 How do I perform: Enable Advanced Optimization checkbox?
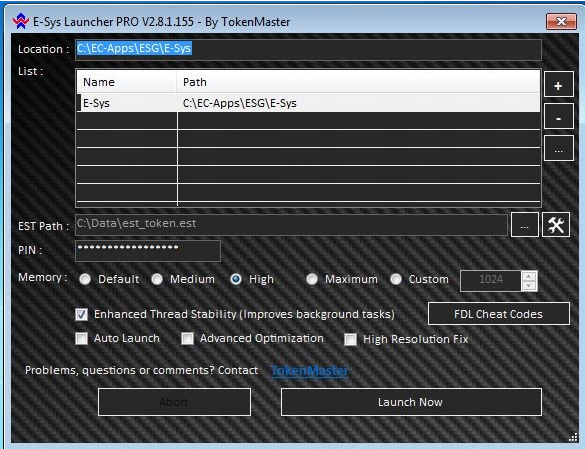click(187, 338)
